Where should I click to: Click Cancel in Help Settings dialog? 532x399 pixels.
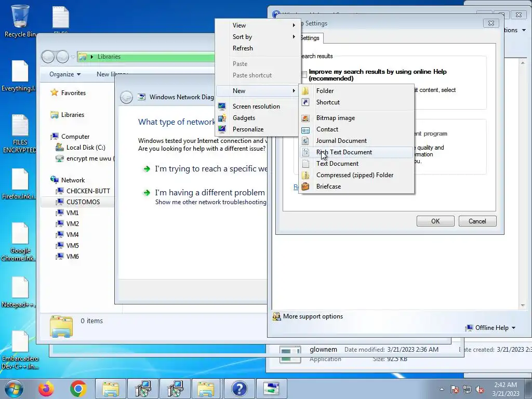click(477, 221)
